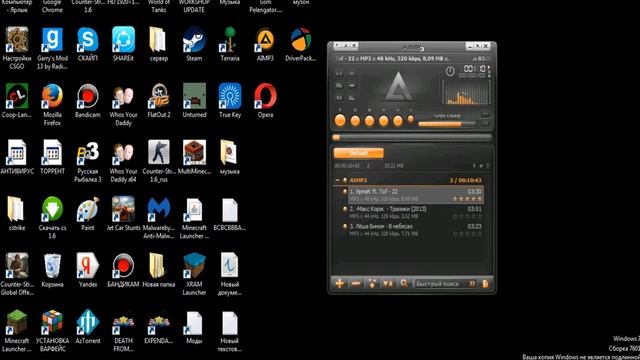Viewport: 640px width, 360px height.
Task: Adjust the AIMP volume slider
Action: [x=447, y=124]
